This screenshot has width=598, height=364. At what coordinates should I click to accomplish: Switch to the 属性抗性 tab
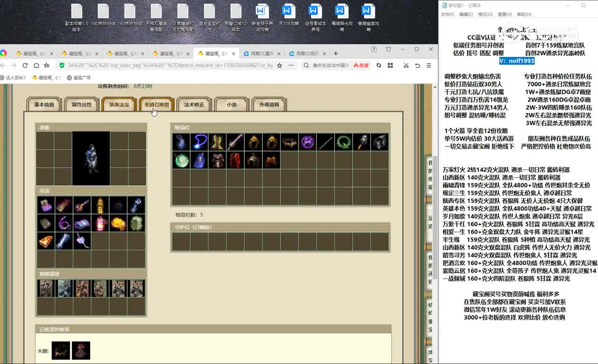click(82, 105)
